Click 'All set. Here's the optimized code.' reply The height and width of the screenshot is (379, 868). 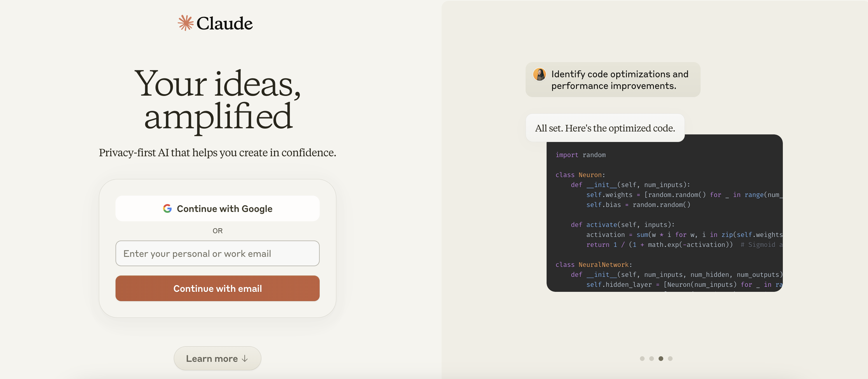(605, 128)
